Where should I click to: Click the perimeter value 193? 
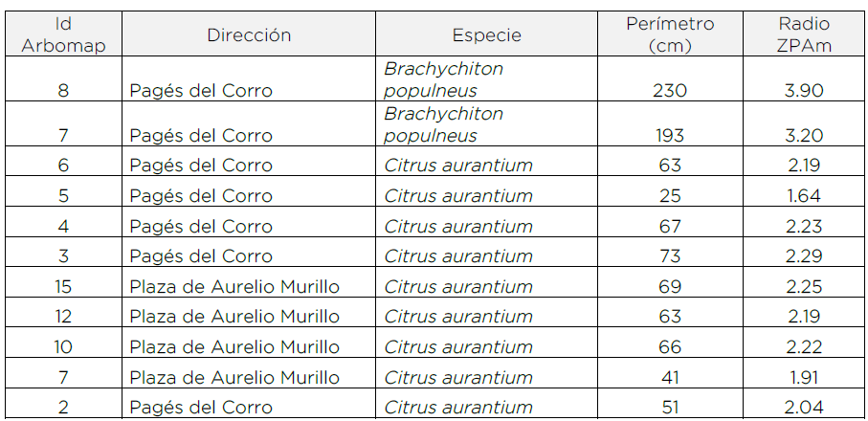coord(670,136)
